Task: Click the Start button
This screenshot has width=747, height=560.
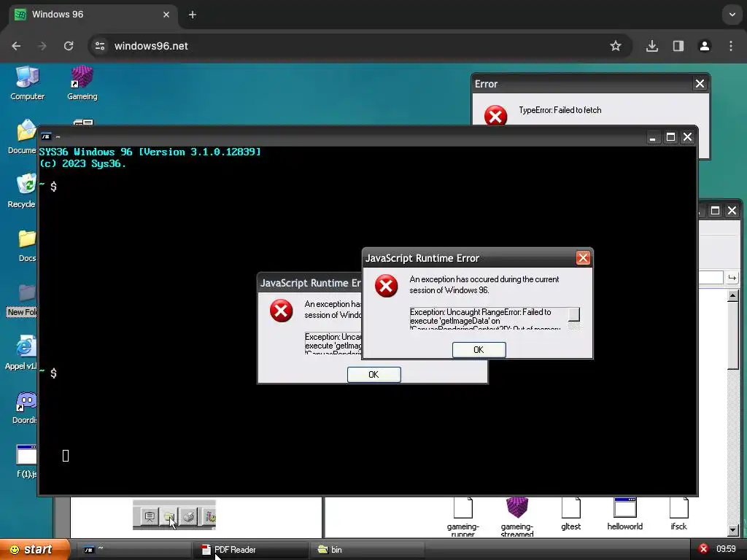Action: (35, 550)
